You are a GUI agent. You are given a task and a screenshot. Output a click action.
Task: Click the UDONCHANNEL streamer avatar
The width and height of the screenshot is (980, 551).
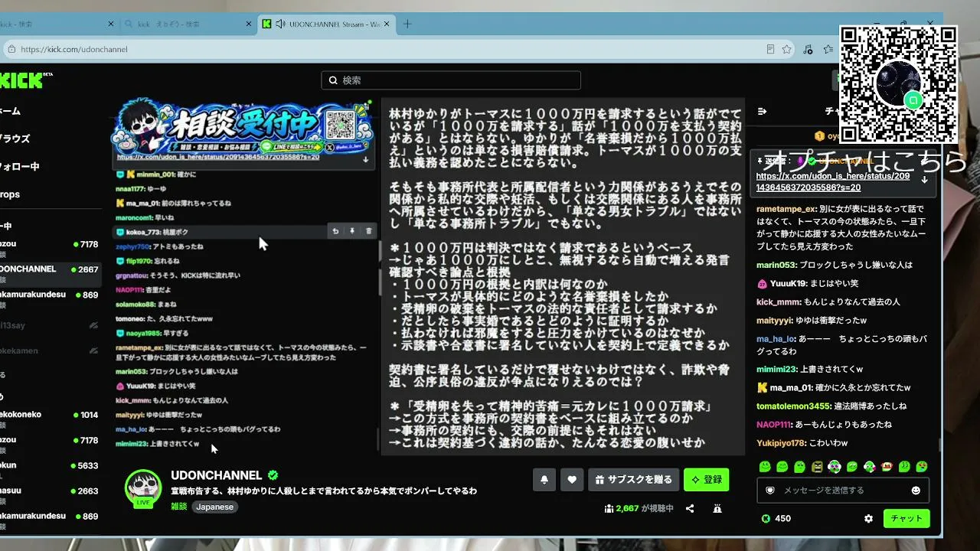143,487
